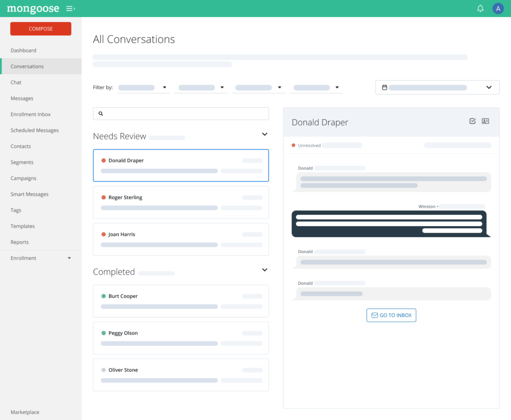Click the Go To Inbox button
The image size is (511, 420).
pos(391,315)
